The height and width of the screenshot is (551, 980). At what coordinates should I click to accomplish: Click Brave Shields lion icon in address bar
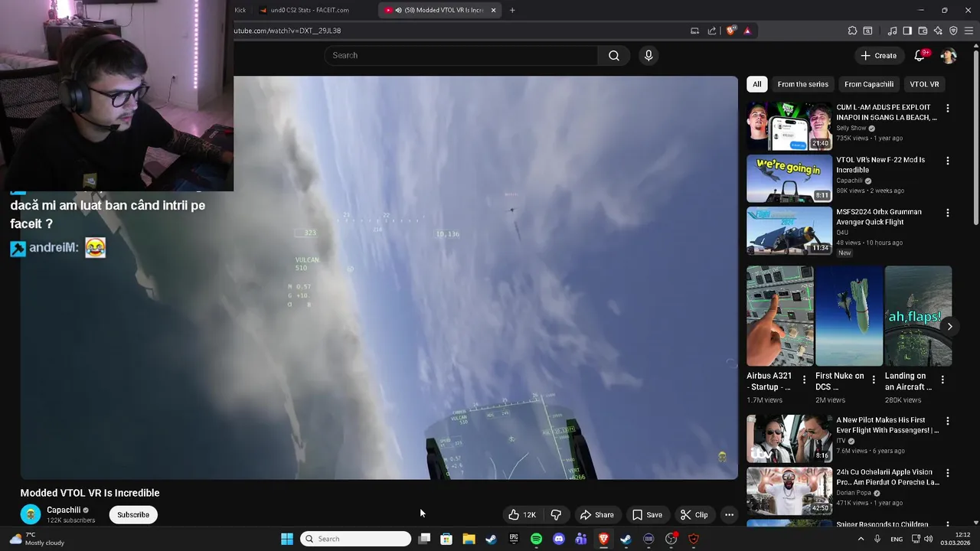click(x=731, y=31)
